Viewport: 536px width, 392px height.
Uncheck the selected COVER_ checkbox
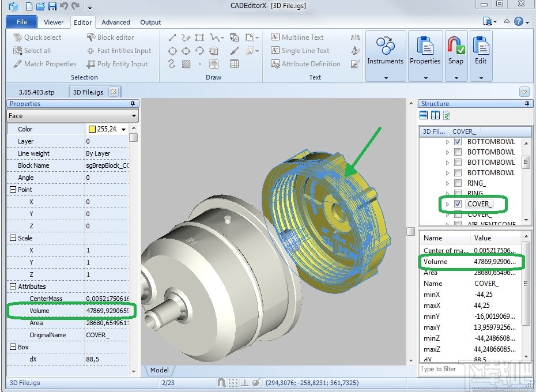458,204
